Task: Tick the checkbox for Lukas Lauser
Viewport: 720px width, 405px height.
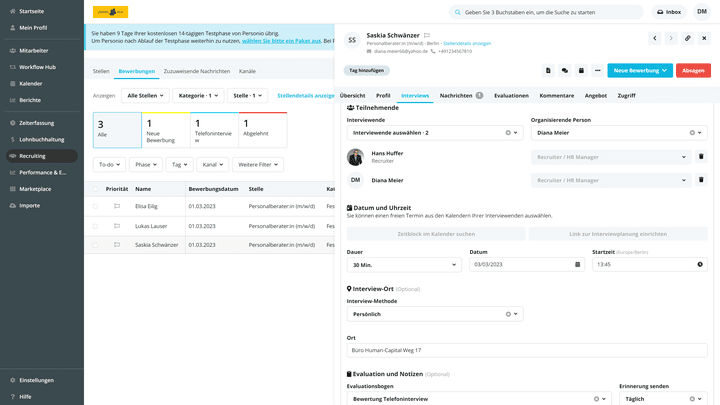Action: pos(96,225)
